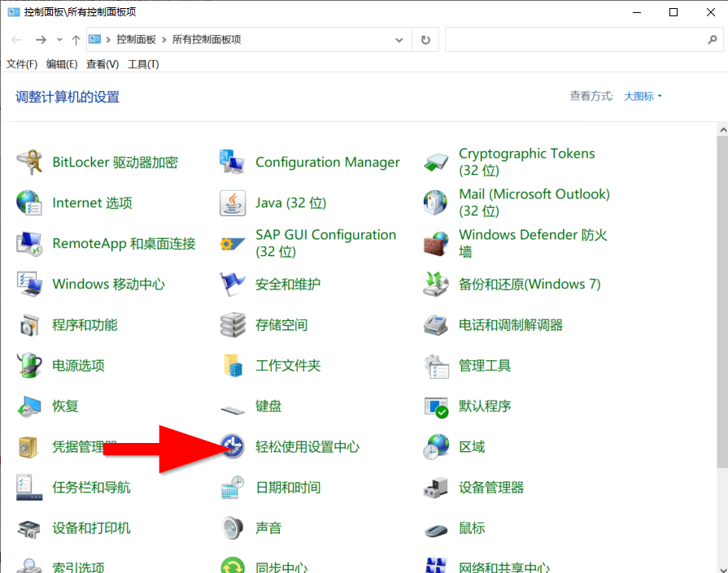Screen dimensions: 728x573
Task: Open the Windows 移动中心 laptop icon
Action: tap(29, 284)
